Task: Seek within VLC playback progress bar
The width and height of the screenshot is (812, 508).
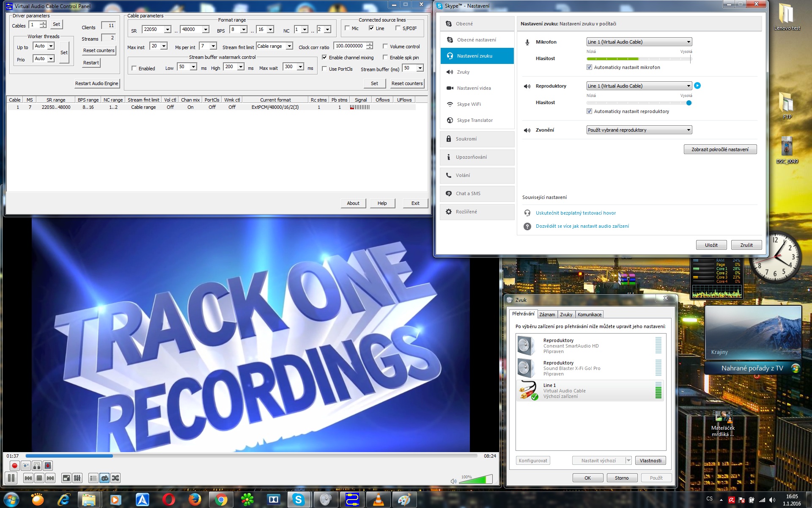Action: click(251, 456)
